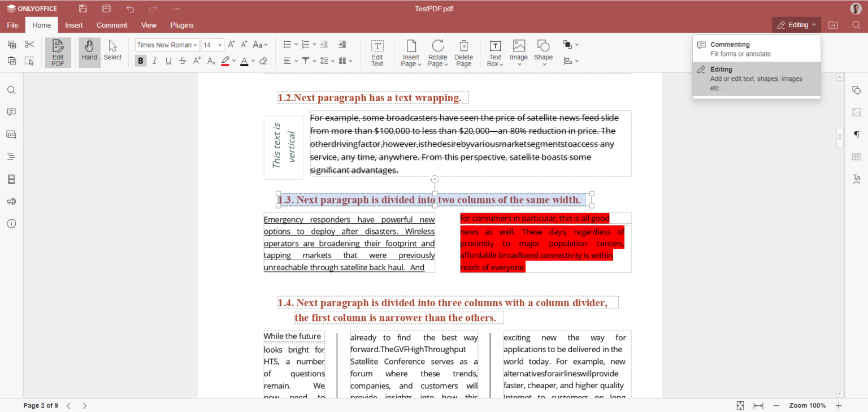Open the Plugins menu
Image resolution: width=868 pixels, height=412 pixels.
coord(181,25)
